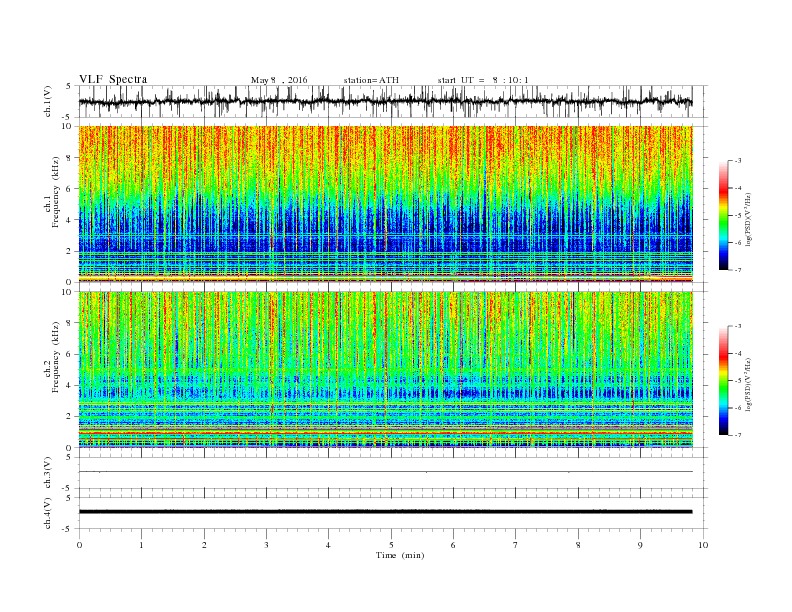This screenshot has height=612, width=792.
Task: Click the "8" tick on the time axis
Action: 578,545
